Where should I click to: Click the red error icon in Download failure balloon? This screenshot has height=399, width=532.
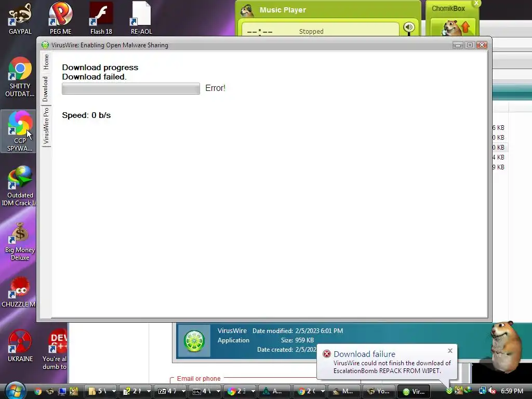[x=326, y=354]
